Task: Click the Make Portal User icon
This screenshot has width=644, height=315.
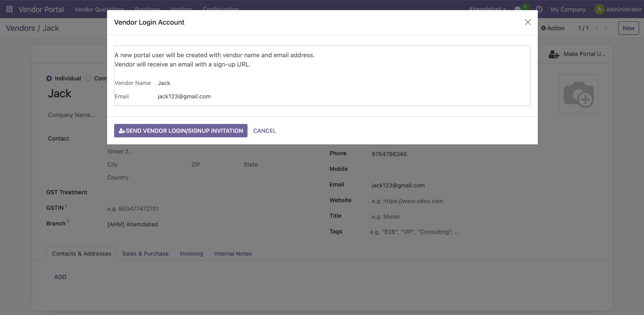Action: (x=554, y=54)
